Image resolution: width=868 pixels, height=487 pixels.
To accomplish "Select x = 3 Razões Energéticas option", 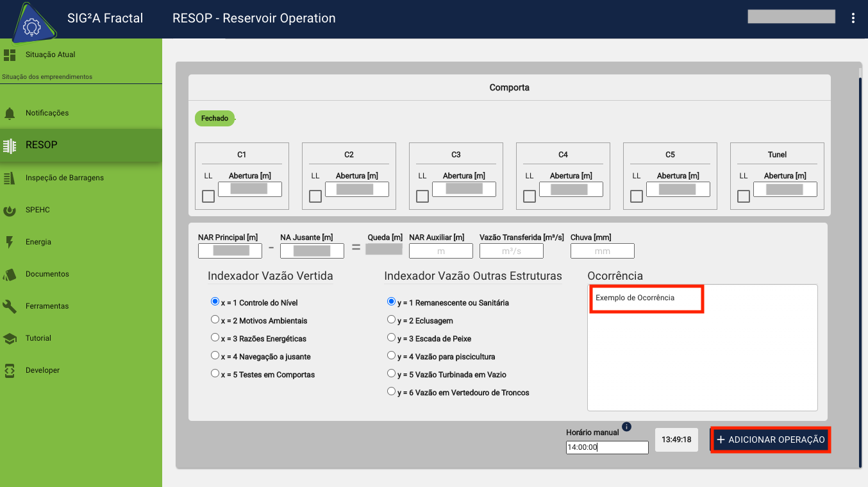I will (215, 337).
